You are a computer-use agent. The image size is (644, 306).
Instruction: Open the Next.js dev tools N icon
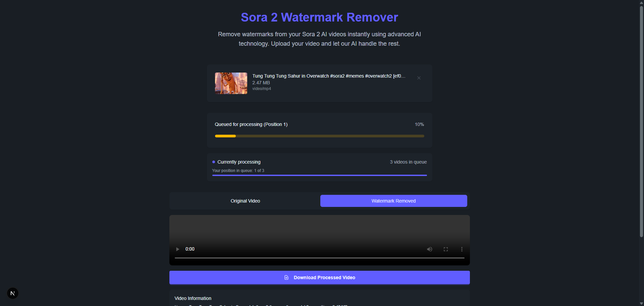pyautogui.click(x=13, y=293)
